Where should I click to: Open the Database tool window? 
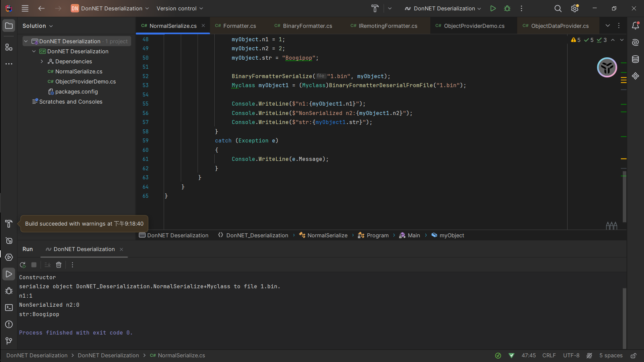(635, 59)
